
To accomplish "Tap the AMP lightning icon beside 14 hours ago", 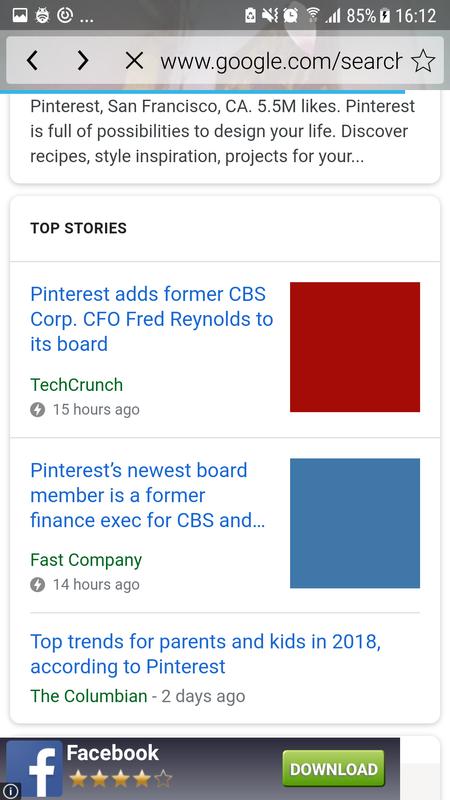I will [37, 584].
